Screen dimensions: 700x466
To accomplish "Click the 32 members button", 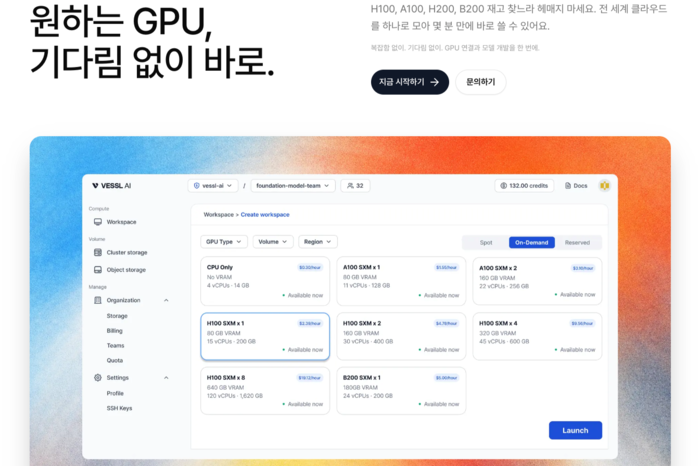I will (355, 186).
